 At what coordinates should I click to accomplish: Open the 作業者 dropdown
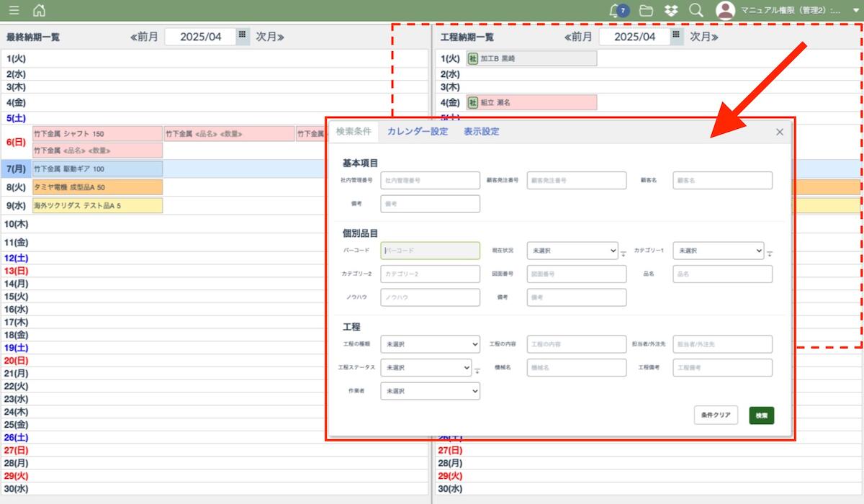click(430, 391)
